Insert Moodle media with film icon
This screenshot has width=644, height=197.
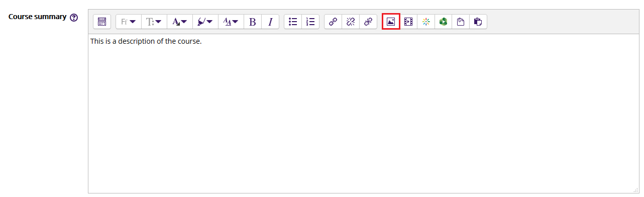pos(408,22)
